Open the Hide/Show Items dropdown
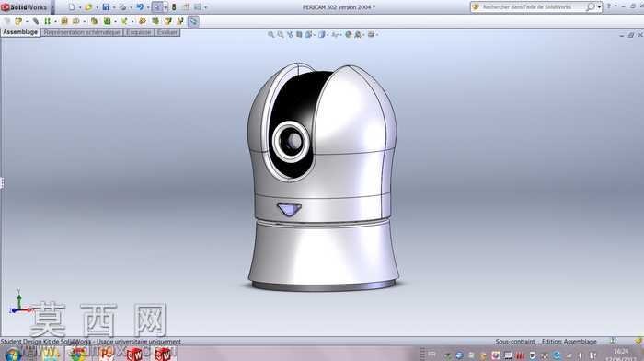644x361 pixels. click(x=336, y=35)
